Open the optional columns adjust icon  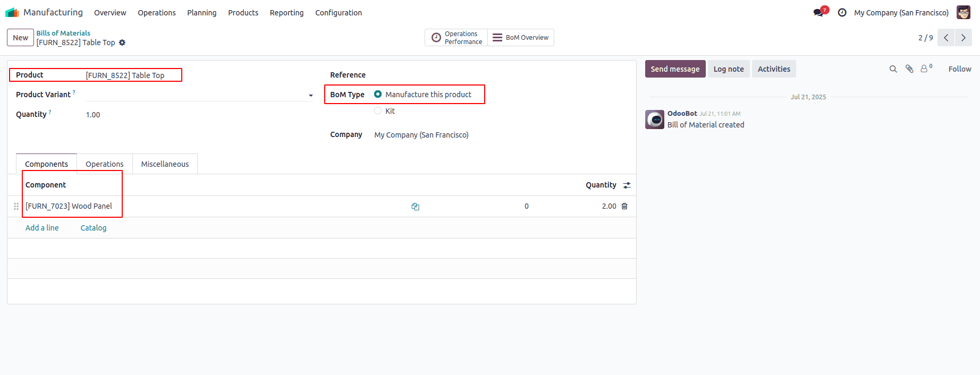point(627,185)
